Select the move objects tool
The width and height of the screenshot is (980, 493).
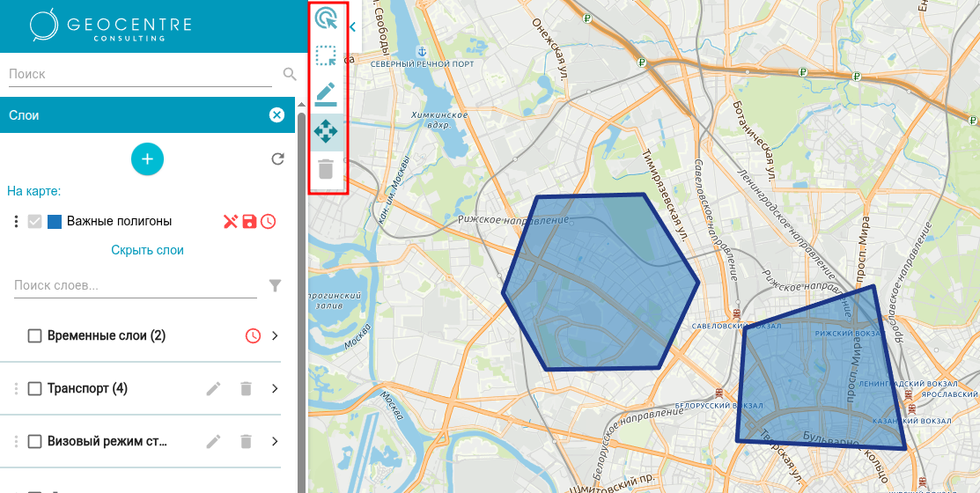pyautogui.click(x=326, y=131)
